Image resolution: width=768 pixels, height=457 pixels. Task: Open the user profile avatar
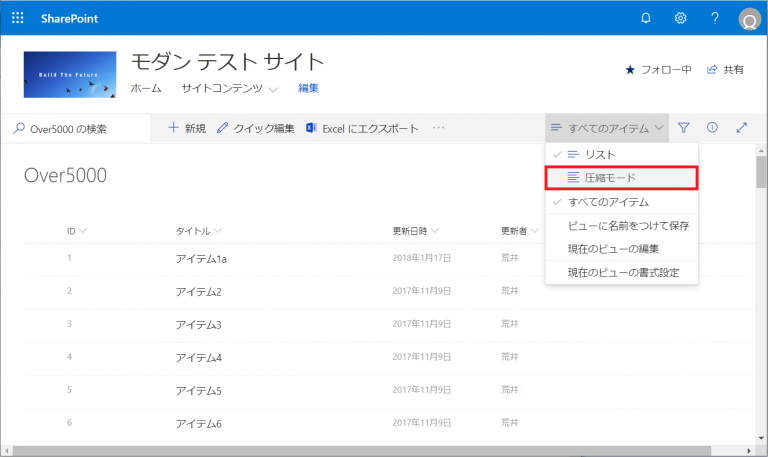[749, 19]
